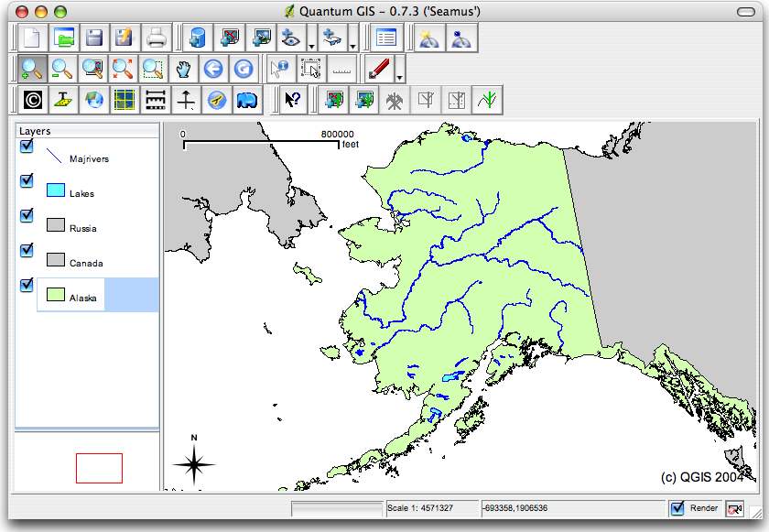Image resolution: width=769 pixels, height=532 pixels.
Task: Click the Scale field in status bar
Action: pos(432,508)
